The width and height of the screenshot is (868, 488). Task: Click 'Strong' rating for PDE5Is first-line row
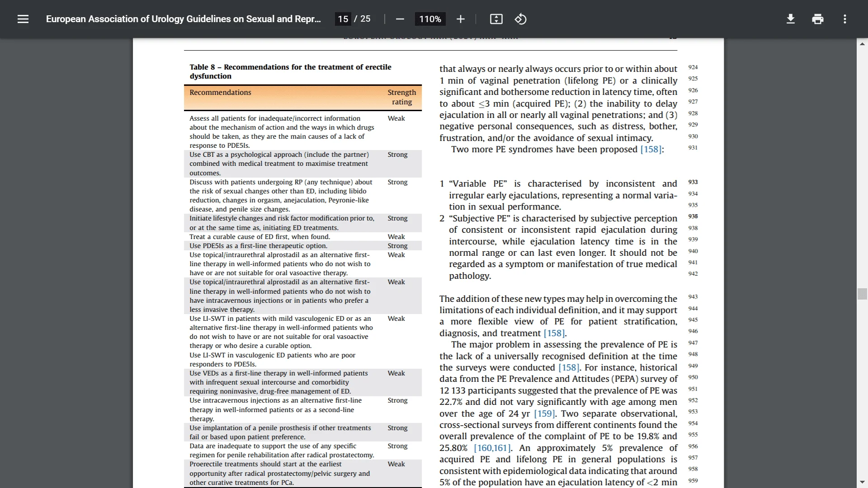point(397,246)
